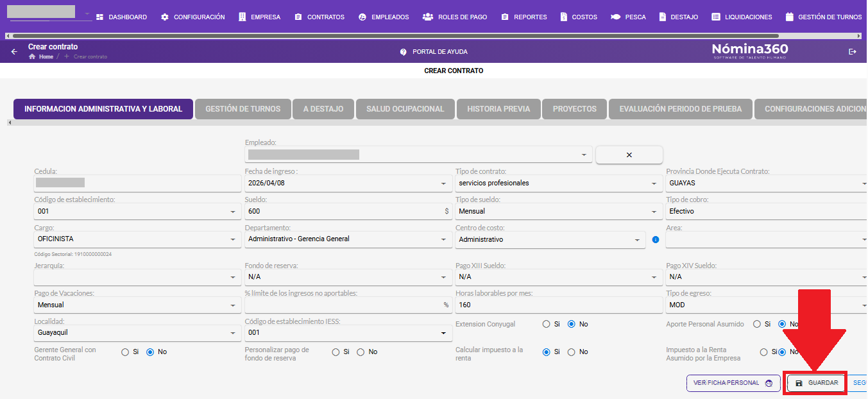Expand the Departamento dropdown

(348, 239)
